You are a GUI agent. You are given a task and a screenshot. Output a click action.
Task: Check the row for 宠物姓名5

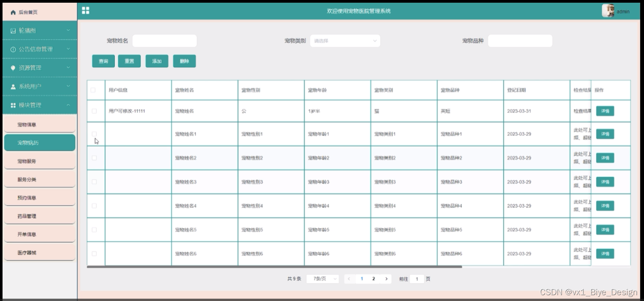94,230
